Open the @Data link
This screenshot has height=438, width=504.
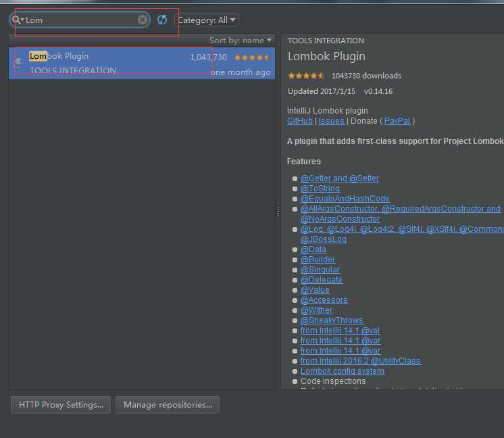coord(313,249)
